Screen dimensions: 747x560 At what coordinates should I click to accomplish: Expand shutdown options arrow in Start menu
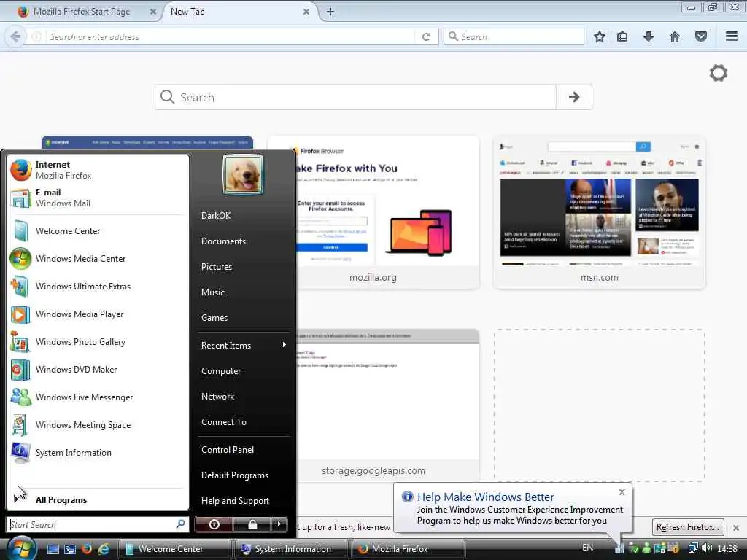tap(279, 524)
